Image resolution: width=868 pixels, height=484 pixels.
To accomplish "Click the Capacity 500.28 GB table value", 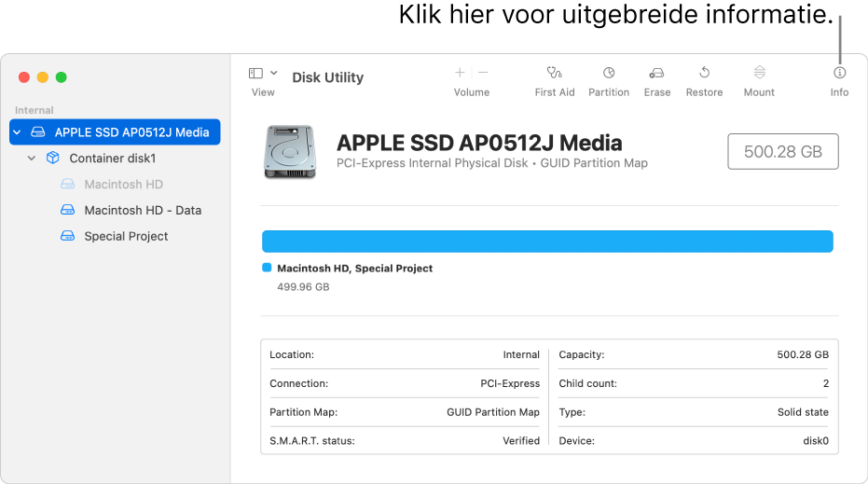I will coord(803,354).
